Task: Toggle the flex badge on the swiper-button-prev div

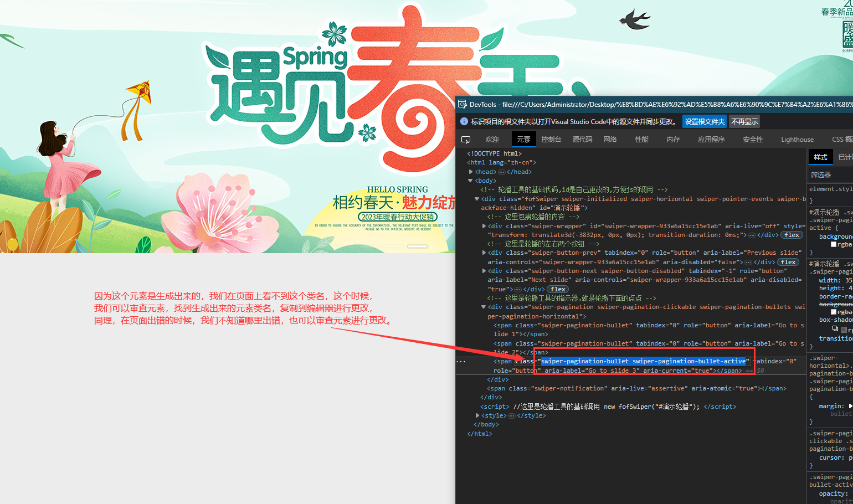Action: point(788,262)
